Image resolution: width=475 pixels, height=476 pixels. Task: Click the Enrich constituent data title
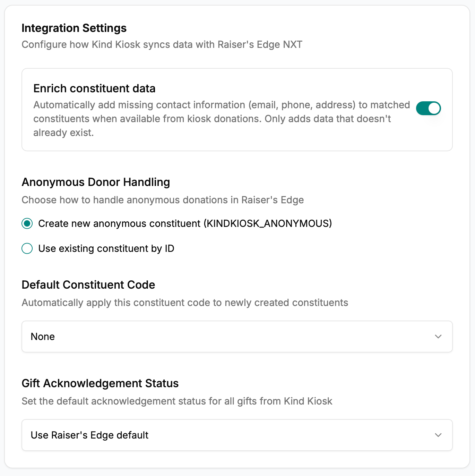[94, 88]
